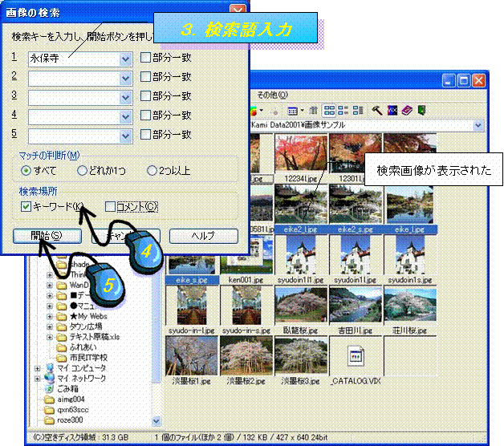
Task: Click the VIX catalog icon in toolbar
Action: (x=392, y=110)
